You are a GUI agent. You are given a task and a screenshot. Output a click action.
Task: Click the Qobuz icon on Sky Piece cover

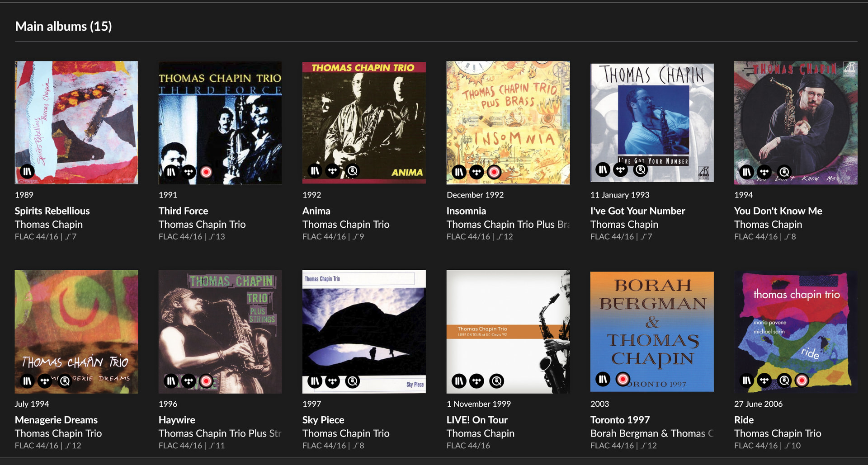point(353,381)
